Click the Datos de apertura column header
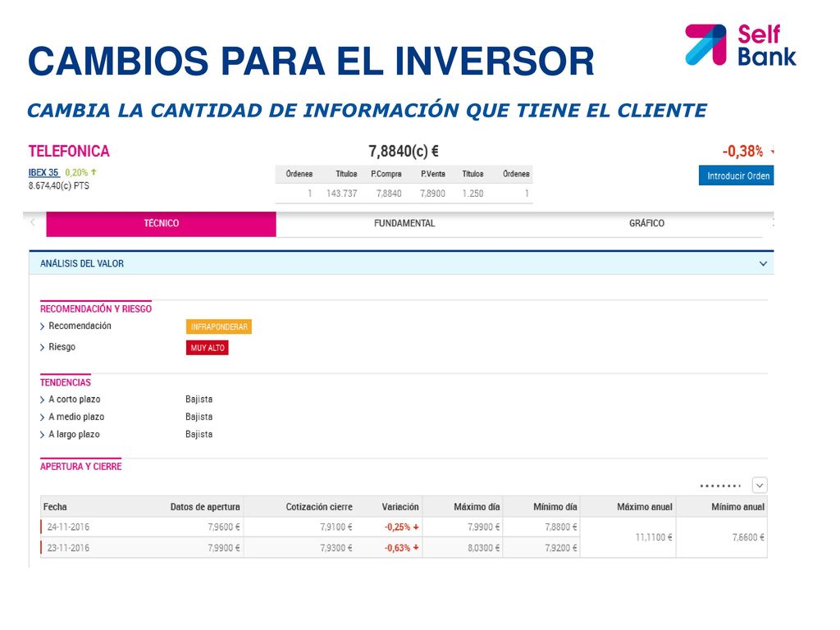 point(205,507)
